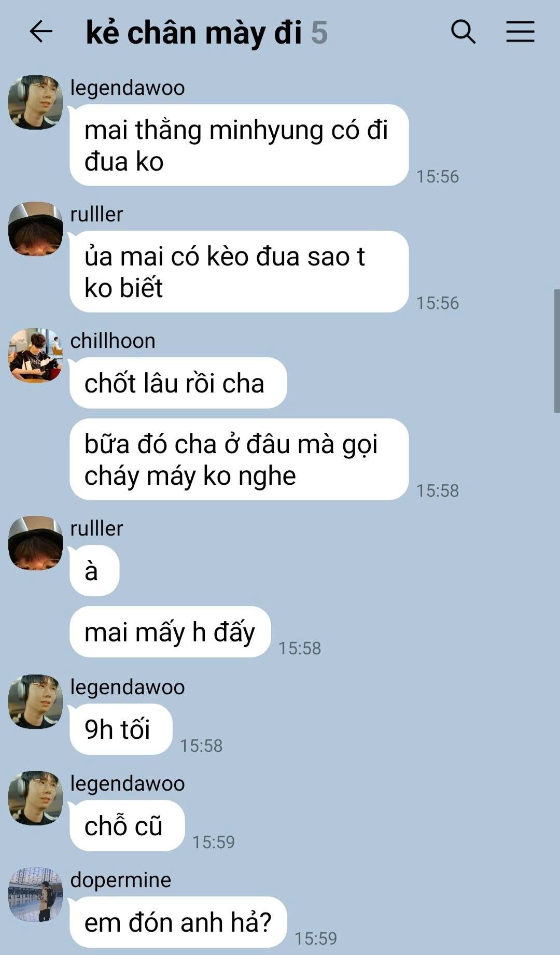Tap legendawoo's avatar on the first message
The width and height of the screenshot is (560, 955).
pos(35,103)
